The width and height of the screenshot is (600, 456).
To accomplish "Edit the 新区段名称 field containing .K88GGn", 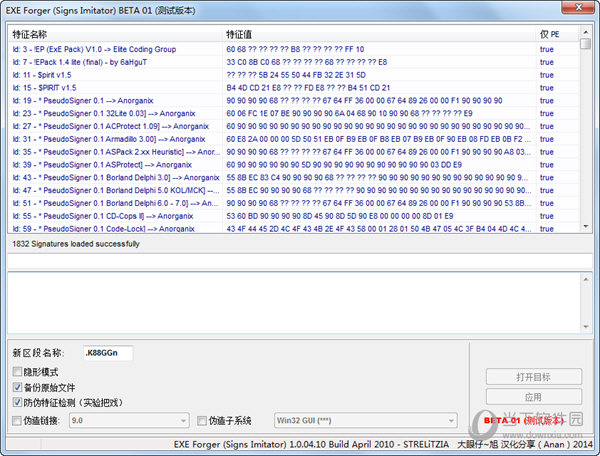I will (108, 353).
